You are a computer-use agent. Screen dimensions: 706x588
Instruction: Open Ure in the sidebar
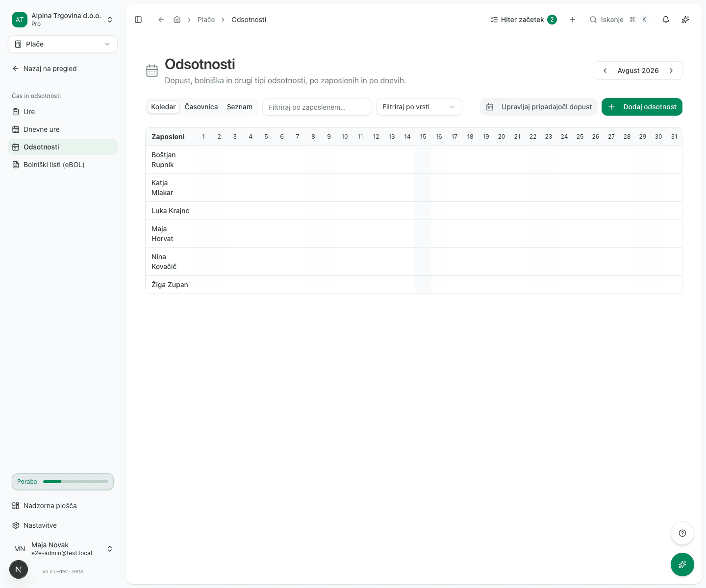[x=63, y=112]
